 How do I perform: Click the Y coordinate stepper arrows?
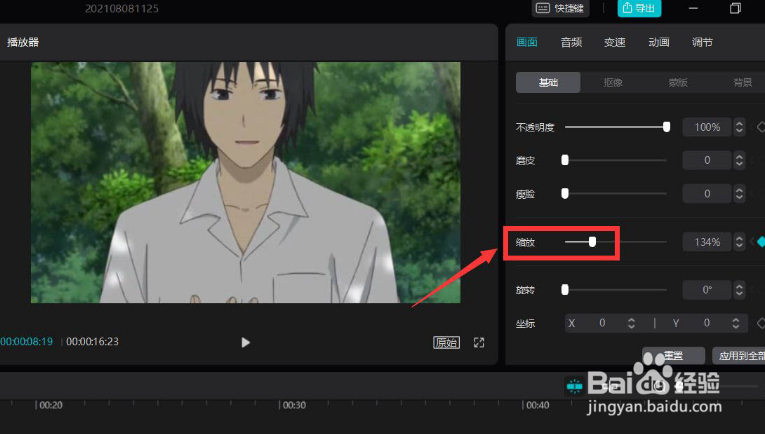pos(736,323)
